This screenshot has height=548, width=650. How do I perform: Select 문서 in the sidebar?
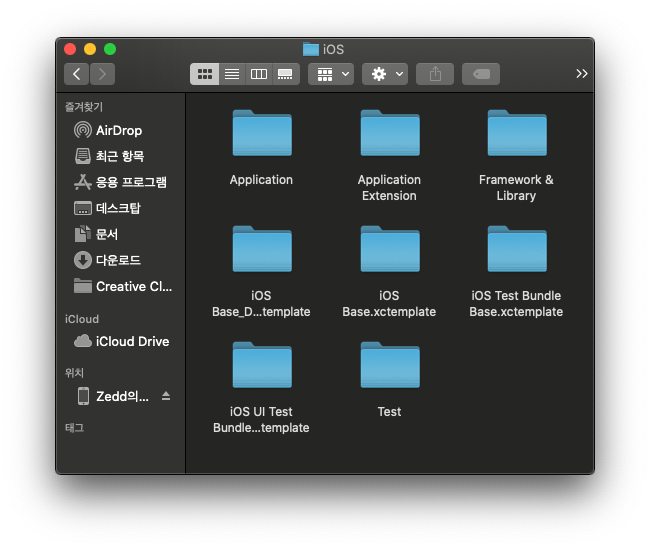[x=122, y=234]
